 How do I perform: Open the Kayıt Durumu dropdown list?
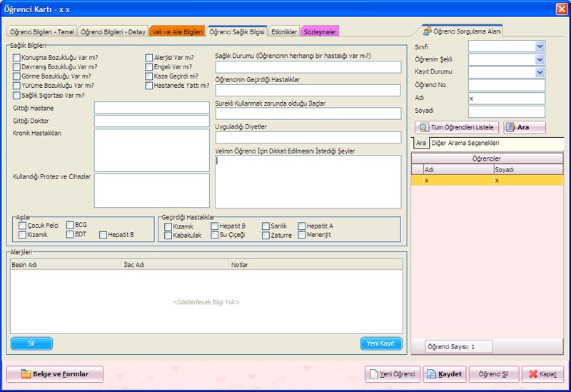[540, 72]
